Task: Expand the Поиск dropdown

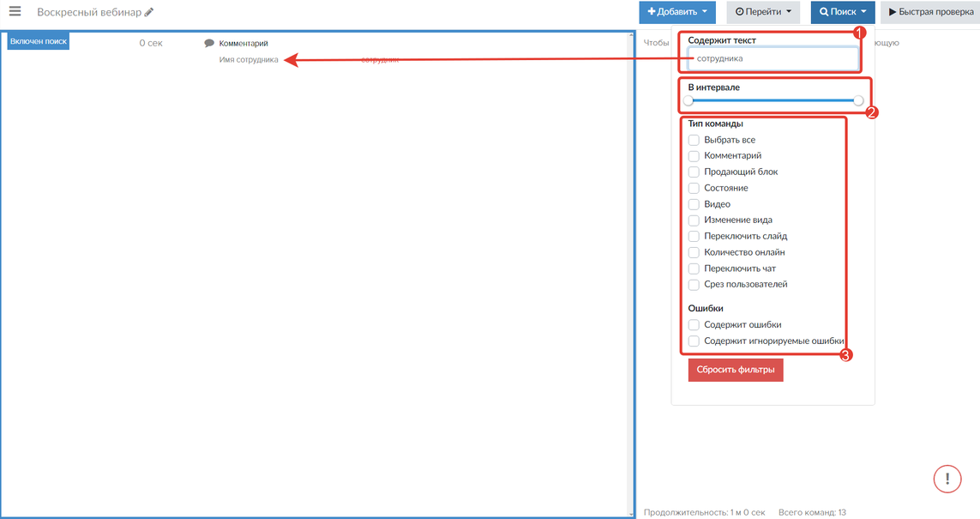Action: pos(842,13)
